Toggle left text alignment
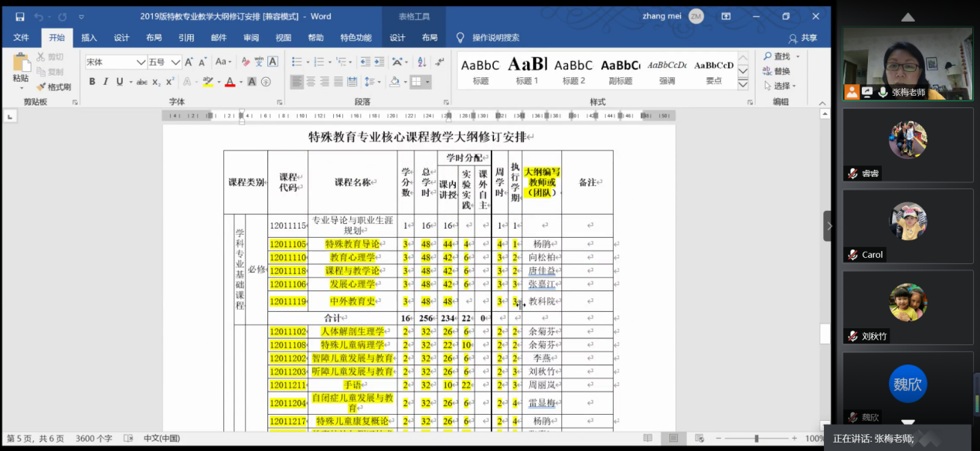Screen dimensions: 980x451 point(297,82)
